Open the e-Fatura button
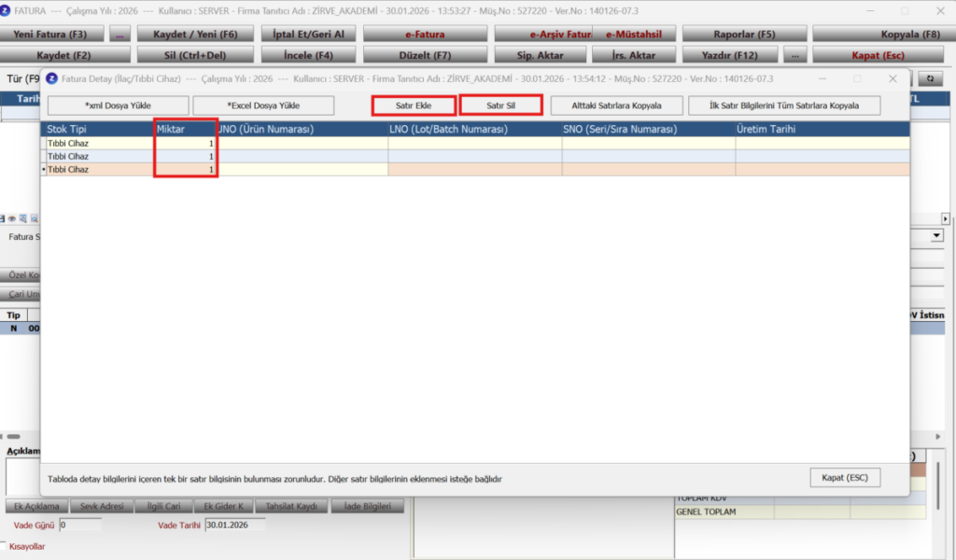The height and width of the screenshot is (560, 956). pyautogui.click(x=425, y=35)
